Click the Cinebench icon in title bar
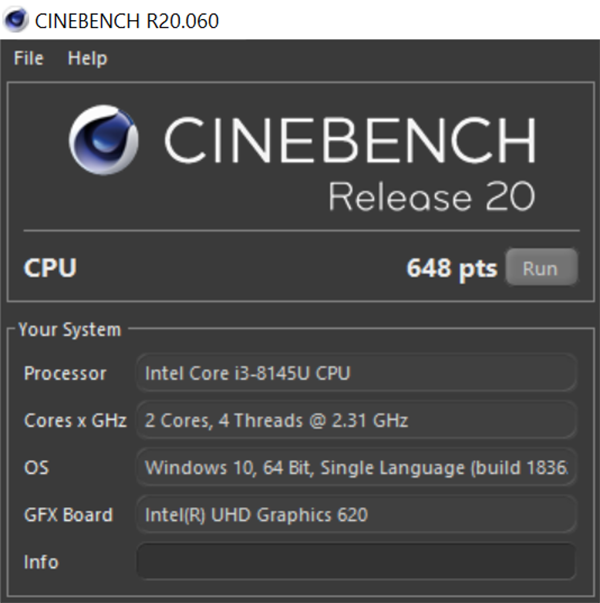Screen dimensions: 600x603 17,20
